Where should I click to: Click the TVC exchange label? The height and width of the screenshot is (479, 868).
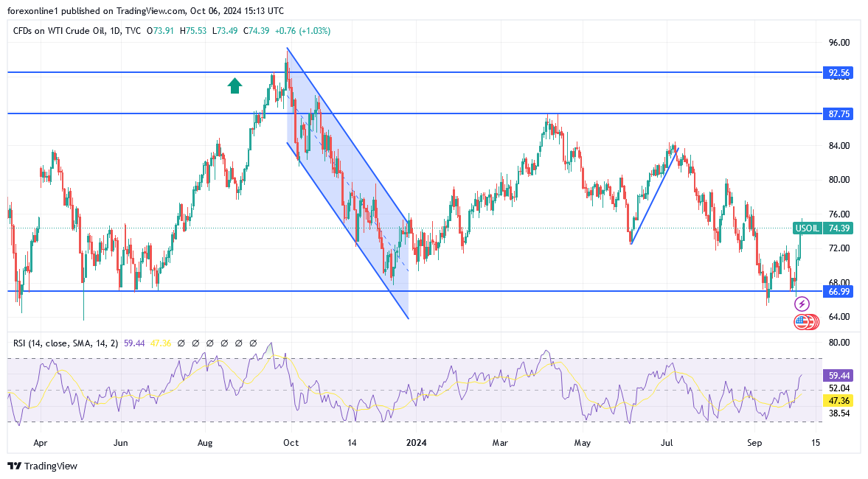pos(133,31)
